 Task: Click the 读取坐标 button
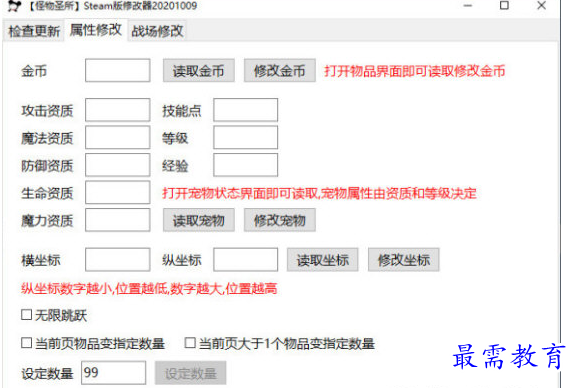point(323,260)
